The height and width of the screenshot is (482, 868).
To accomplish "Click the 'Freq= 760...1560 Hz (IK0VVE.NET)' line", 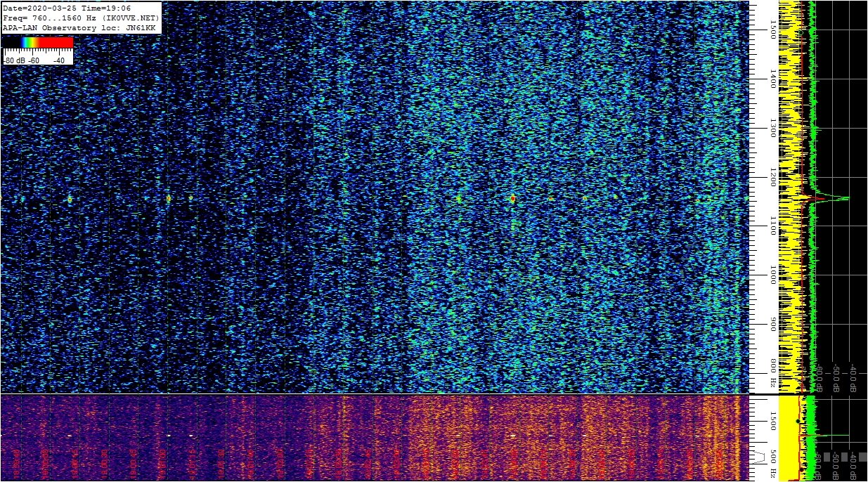I will [x=81, y=18].
